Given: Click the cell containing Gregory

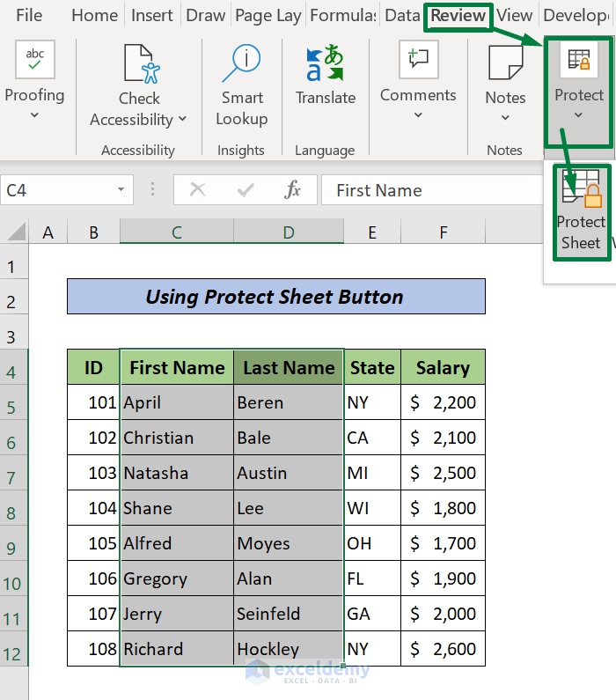Looking at the screenshot, I should (x=177, y=578).
